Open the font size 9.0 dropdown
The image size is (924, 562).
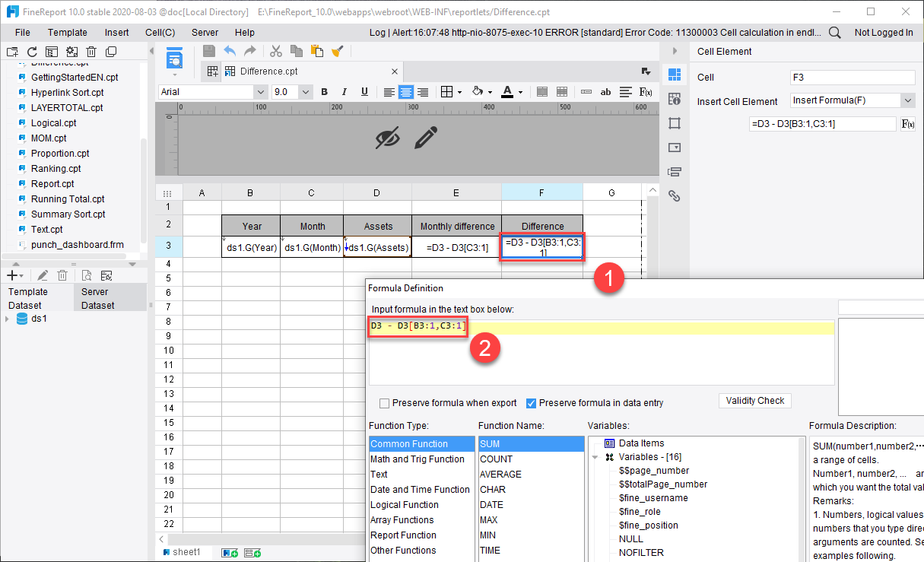[x=303, y=91]
